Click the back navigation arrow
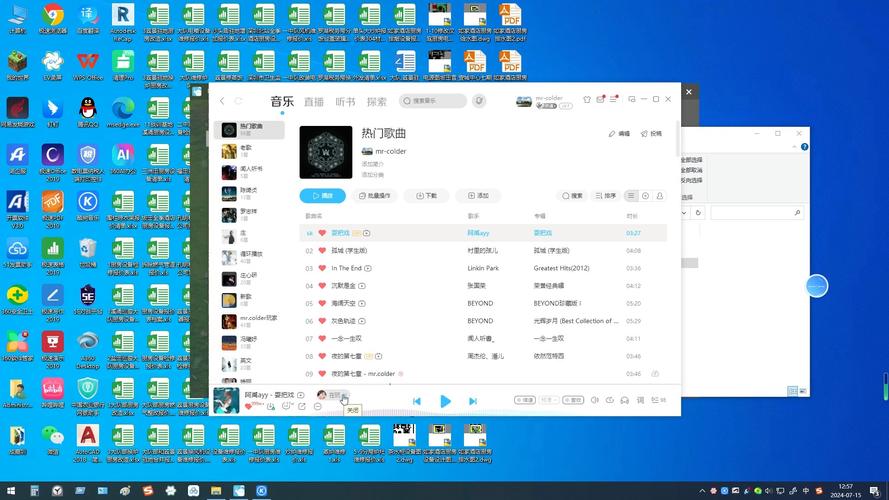 pos(222,101)
